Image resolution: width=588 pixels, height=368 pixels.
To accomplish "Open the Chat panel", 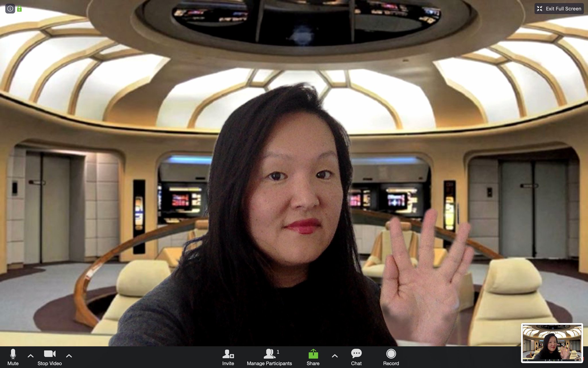I will click(x=356, y=357).
